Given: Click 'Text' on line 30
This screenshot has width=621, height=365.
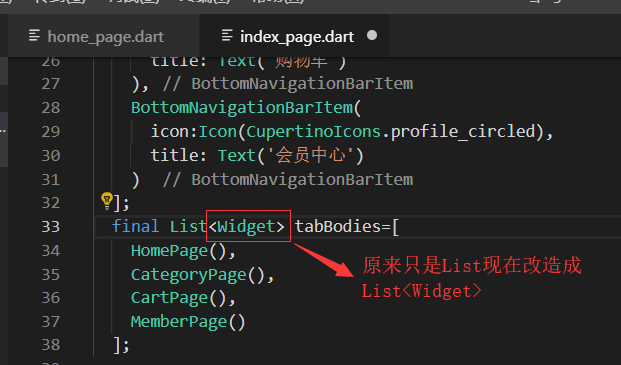Looking at the screenshot, I should coord(236,156).
